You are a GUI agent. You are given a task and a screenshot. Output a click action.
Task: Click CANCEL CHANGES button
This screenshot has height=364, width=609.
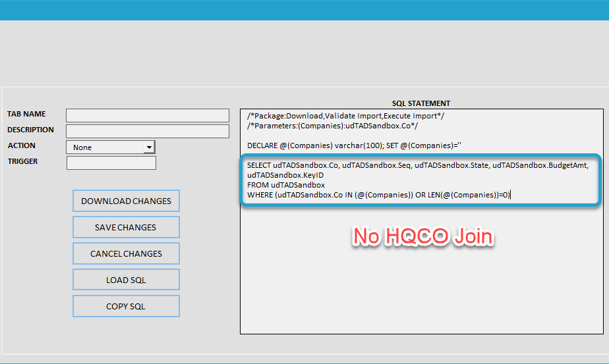pos(127,254)
